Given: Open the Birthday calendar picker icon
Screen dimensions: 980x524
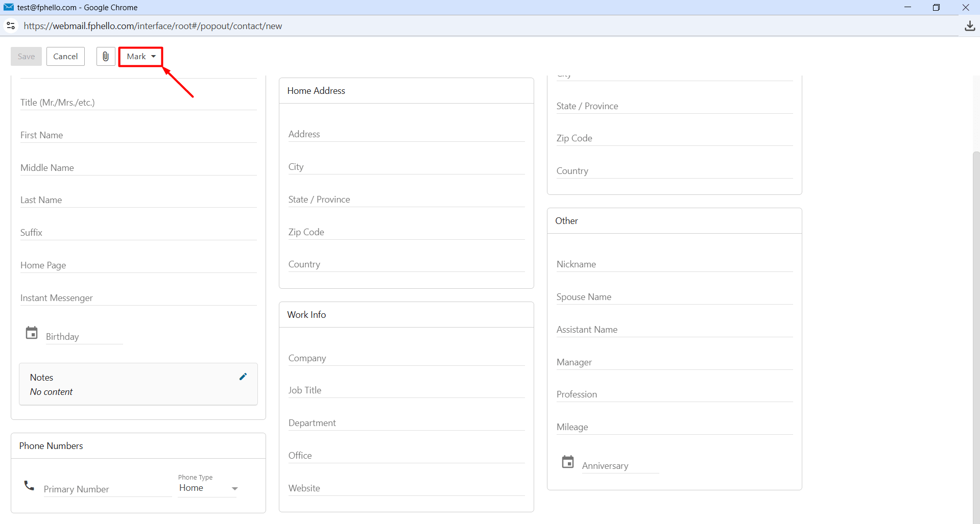Looking at the screenshot, I should pyautogui.click(x=32, y=333).
